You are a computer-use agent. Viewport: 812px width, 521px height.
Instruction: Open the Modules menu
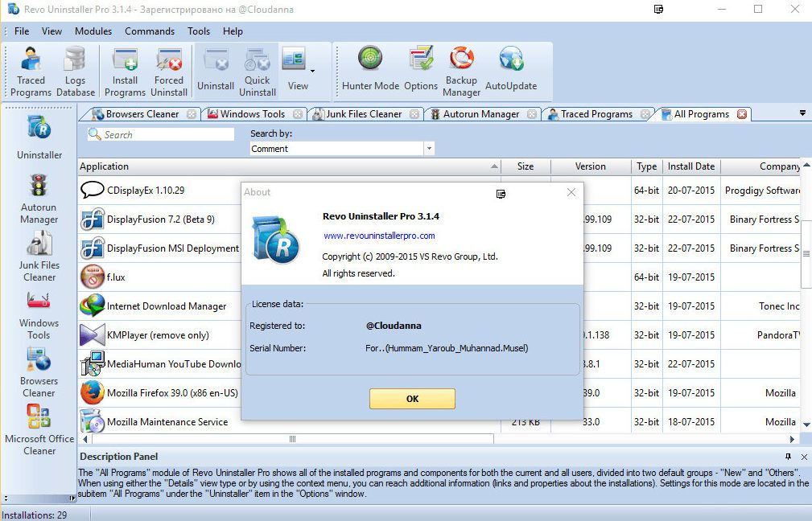[x=93, y=31]
